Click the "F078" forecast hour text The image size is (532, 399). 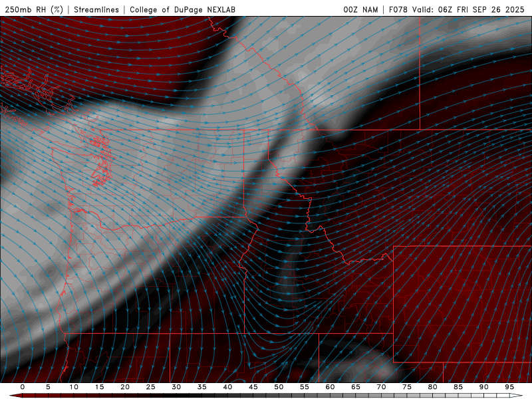click(x=398, y=9)
